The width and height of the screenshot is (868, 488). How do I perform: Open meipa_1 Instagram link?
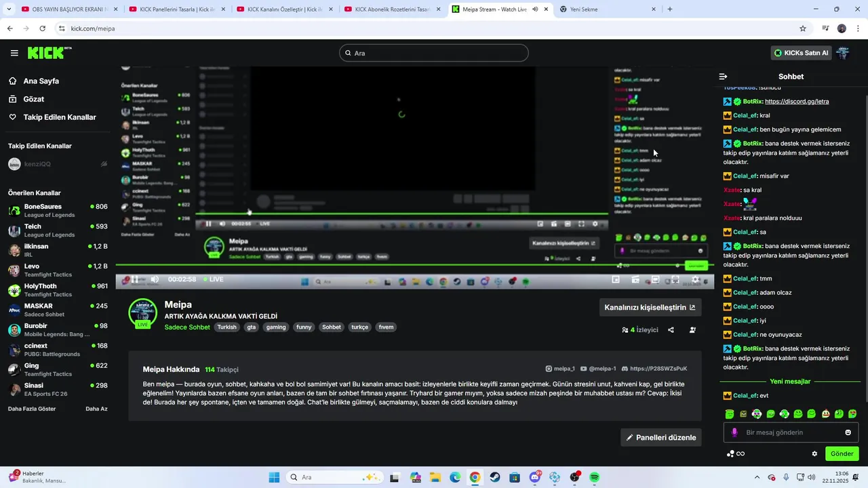(x=560, y=369)
